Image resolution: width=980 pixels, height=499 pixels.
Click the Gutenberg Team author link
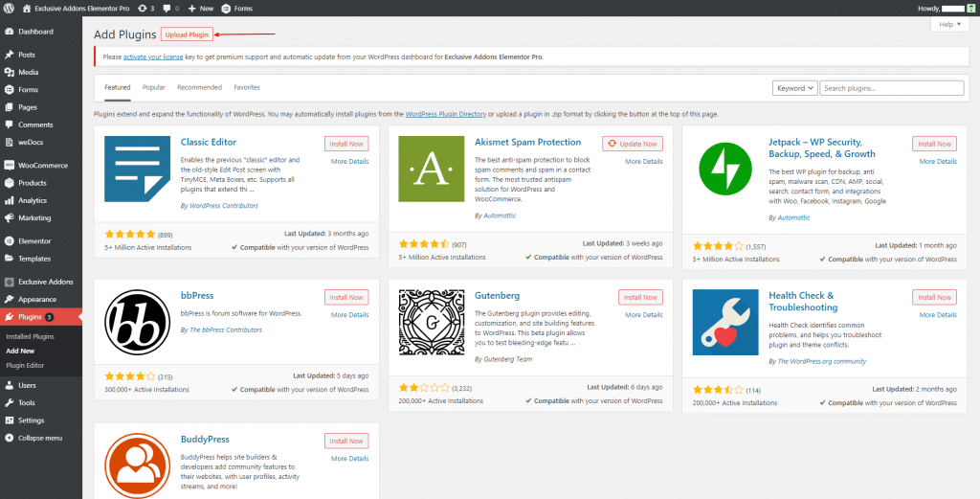coord(507,359)
